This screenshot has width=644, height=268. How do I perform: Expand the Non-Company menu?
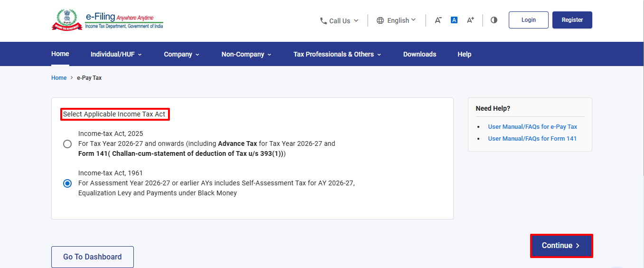[246, 54]
